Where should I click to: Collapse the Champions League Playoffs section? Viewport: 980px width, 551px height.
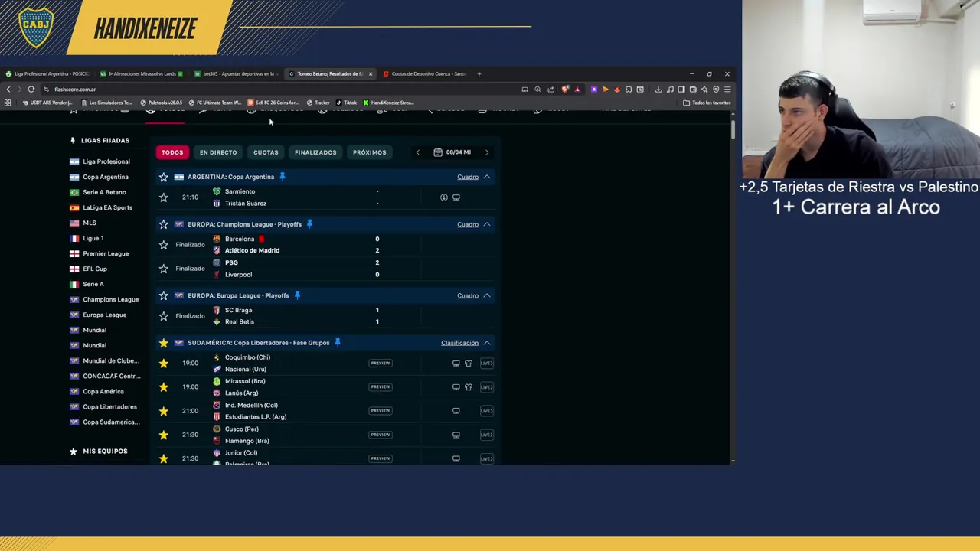pos(487,224)
